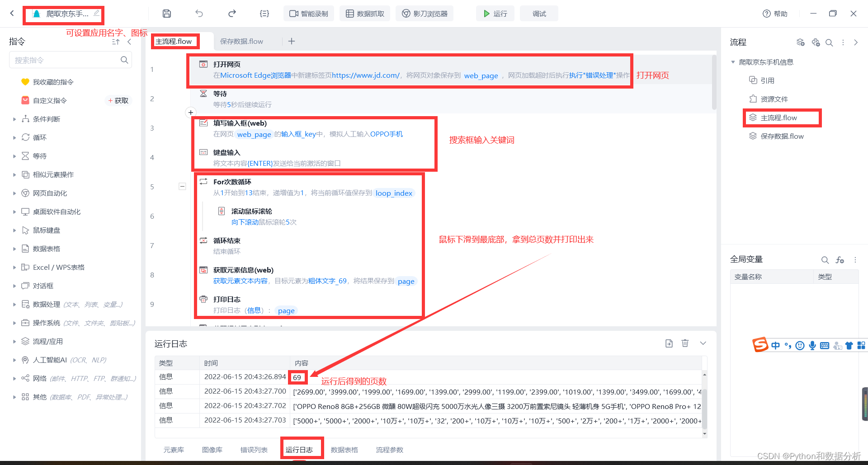Click the new flow icon in 流程 panel
868x465 pixels.
[x=800, y=42]
